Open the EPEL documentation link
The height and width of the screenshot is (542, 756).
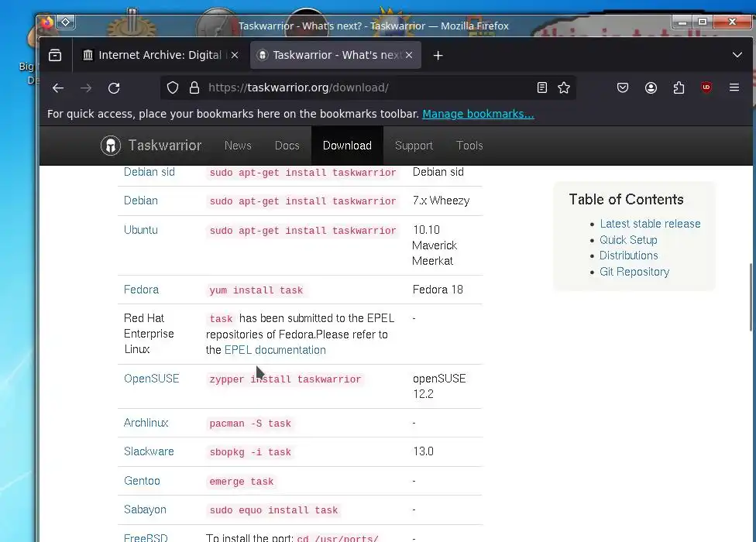point(275,350)
